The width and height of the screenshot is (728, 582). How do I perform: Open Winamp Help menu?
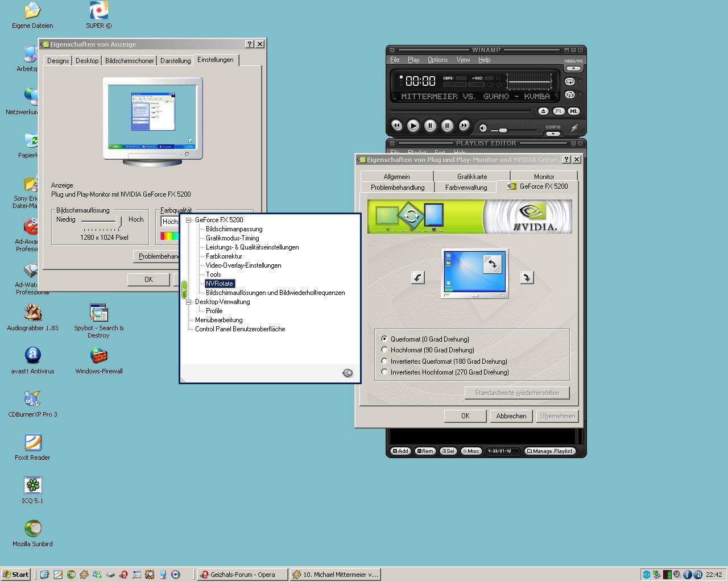pyautogui.click(x=484, y=60)
